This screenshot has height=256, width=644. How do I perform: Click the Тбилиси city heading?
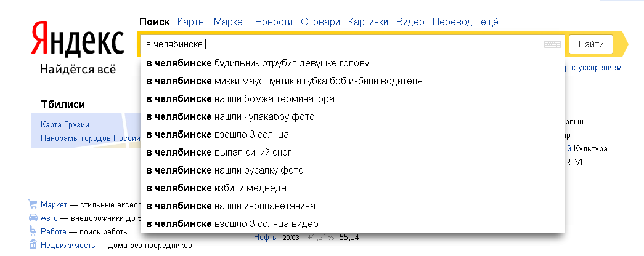pyautogui.click(x=63, y=105)
